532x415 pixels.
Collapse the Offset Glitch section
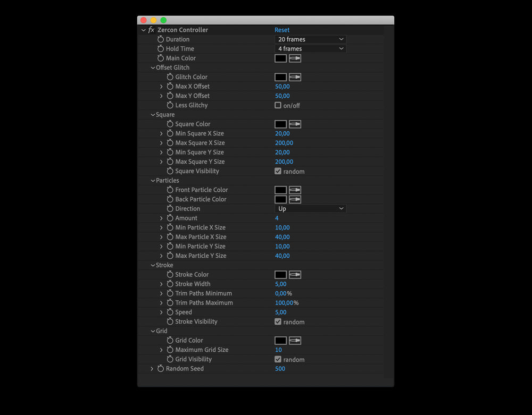coord(153,68)
